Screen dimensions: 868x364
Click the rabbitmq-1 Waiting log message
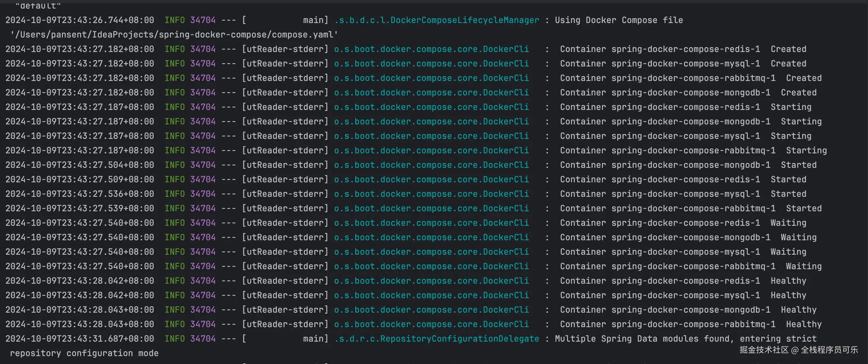click(691, 266)
